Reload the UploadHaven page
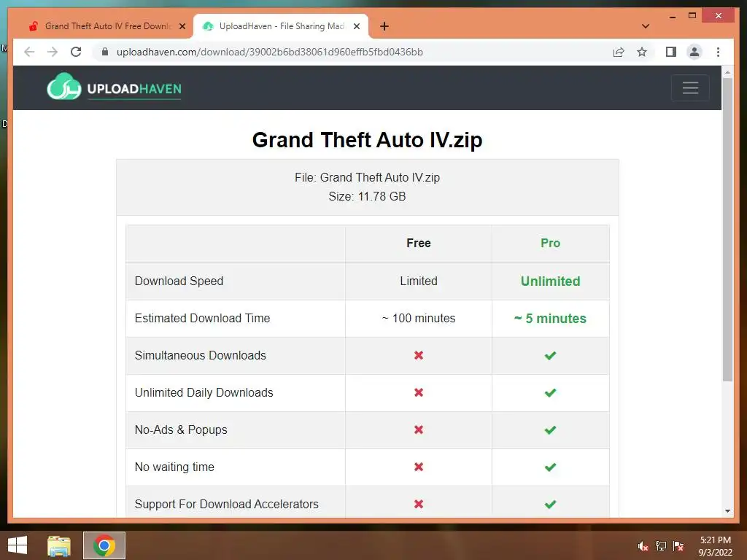 [76, 52]
